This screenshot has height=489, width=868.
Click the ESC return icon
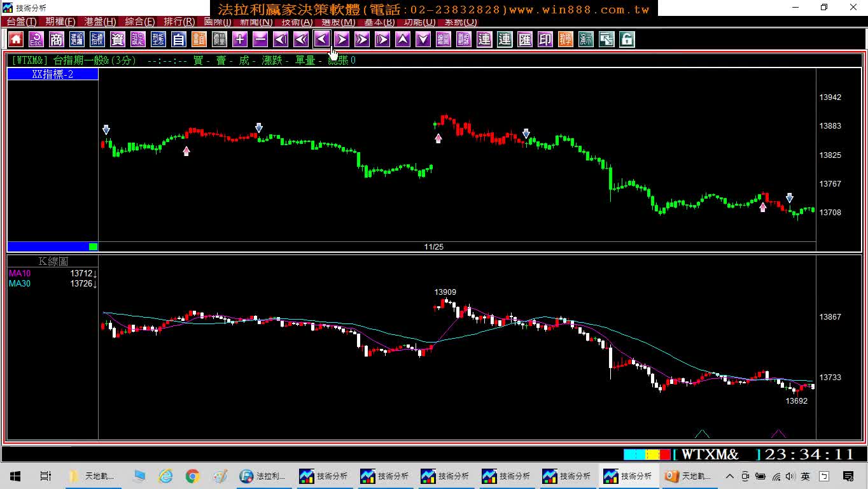point(36,39)
